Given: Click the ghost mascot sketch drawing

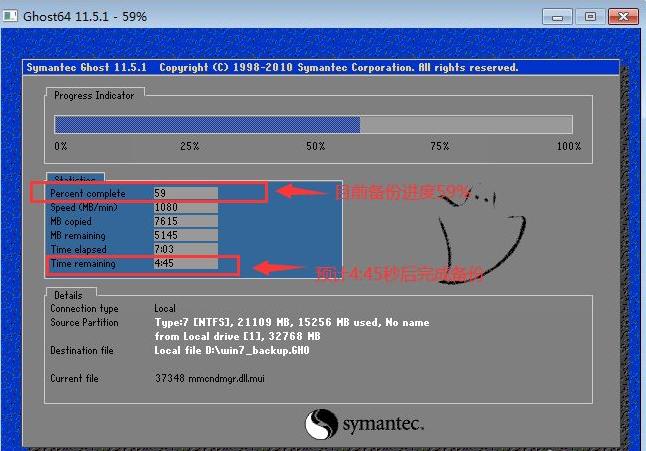Looking at the screenshot, I should (476, 237).
